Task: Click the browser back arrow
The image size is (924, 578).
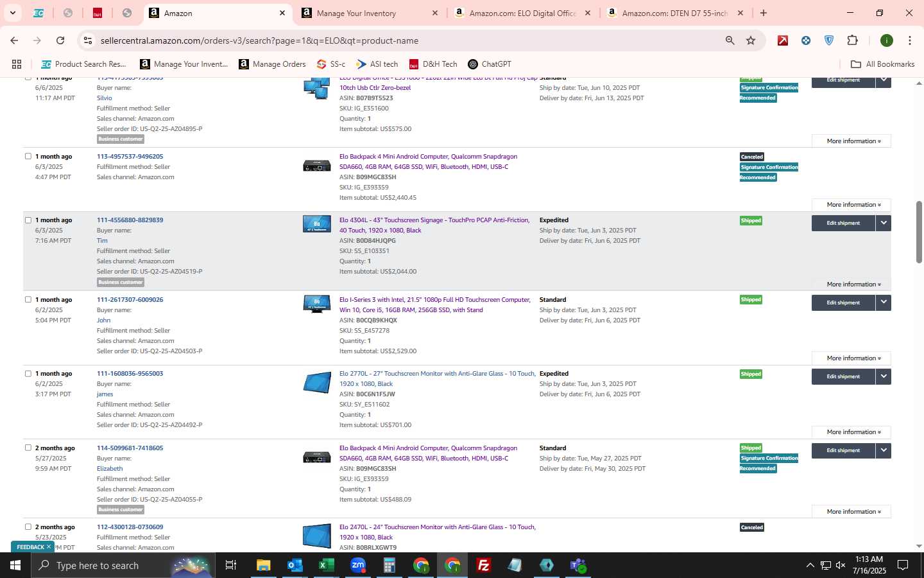Action: click(14, 40)
